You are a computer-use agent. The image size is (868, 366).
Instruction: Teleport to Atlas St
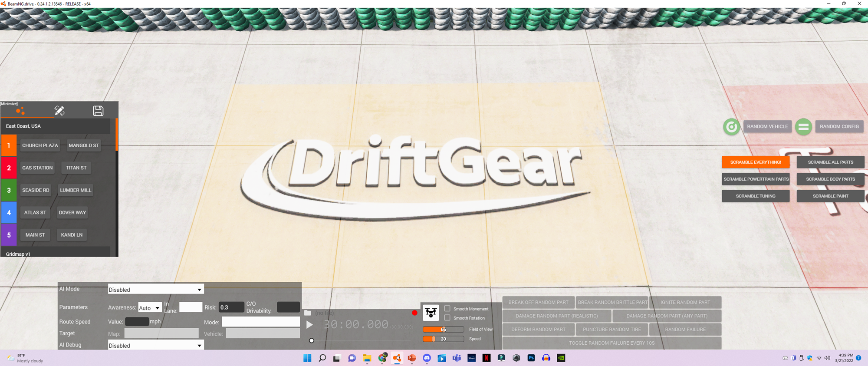point(35,212)
